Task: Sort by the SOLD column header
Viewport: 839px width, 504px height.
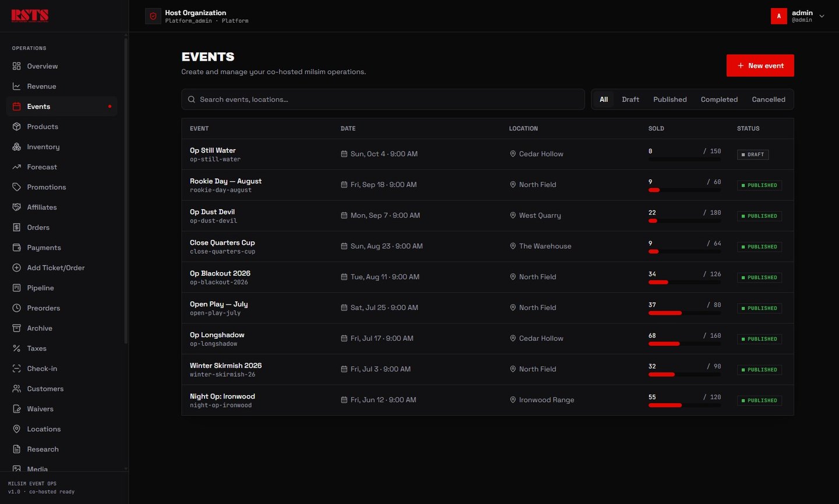Action: (656, 129)
